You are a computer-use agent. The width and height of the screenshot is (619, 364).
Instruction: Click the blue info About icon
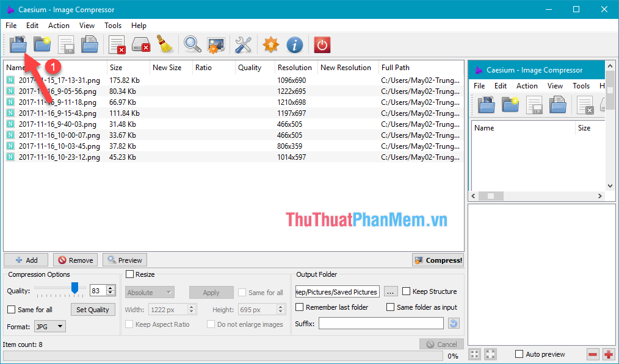pyautogui.click(x=294, y=45)
